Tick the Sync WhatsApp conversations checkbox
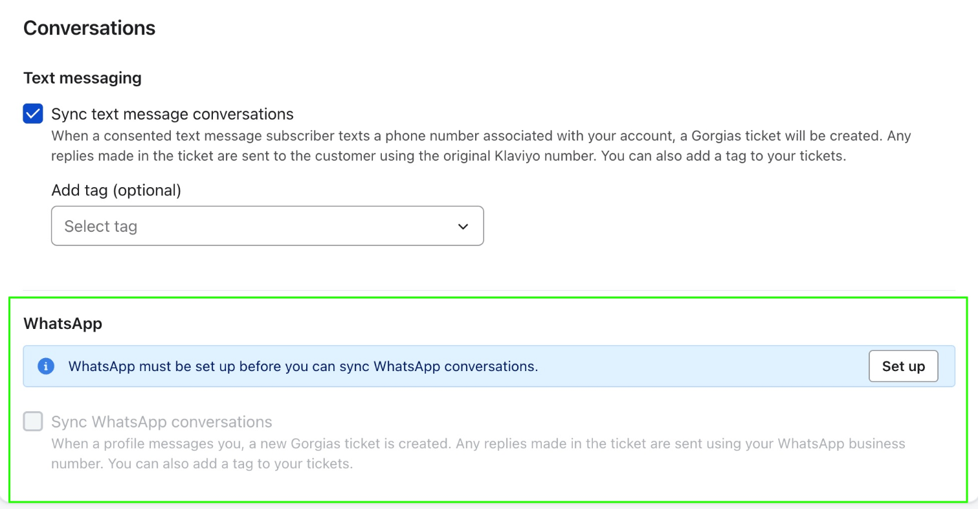The height and width of the screenshot is (509, 980). (33, 422)
